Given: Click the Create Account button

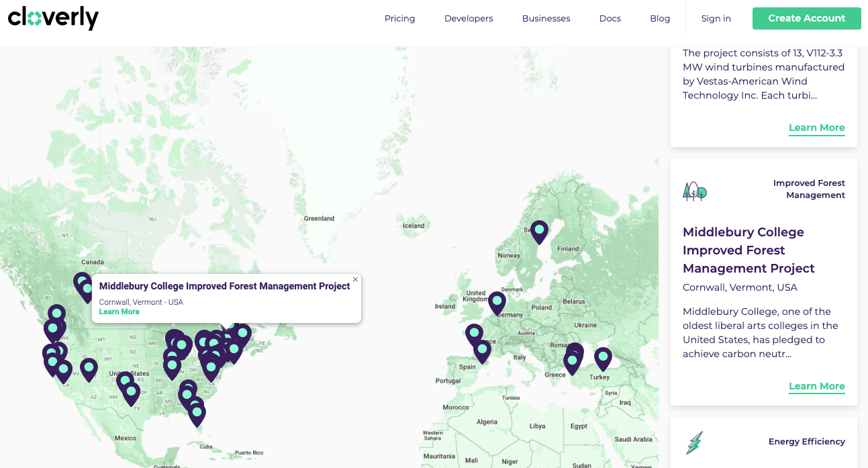Looking at the screenshot, I should 806,18.
